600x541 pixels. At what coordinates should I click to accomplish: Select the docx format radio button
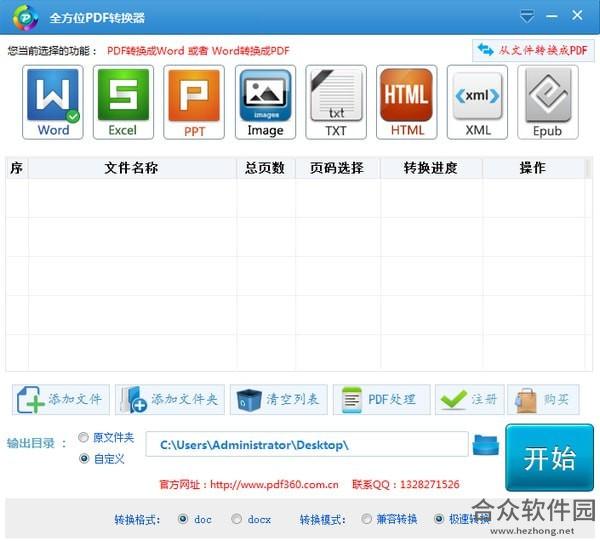(x=236, y=519)
